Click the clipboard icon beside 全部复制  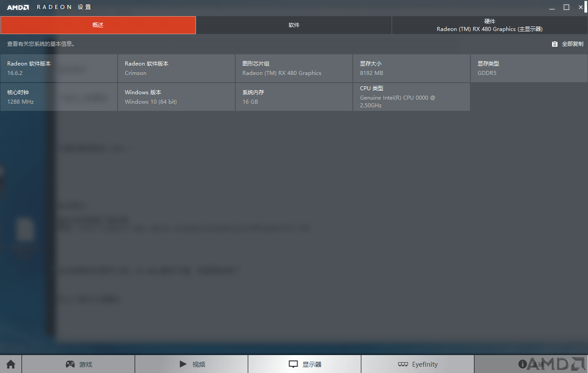pos(555,44)
